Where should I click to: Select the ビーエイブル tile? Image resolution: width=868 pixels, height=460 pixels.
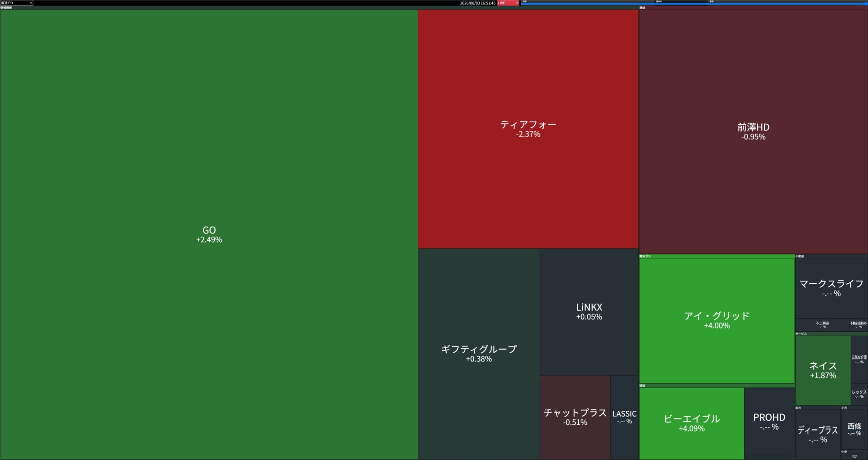coord(692,423)
